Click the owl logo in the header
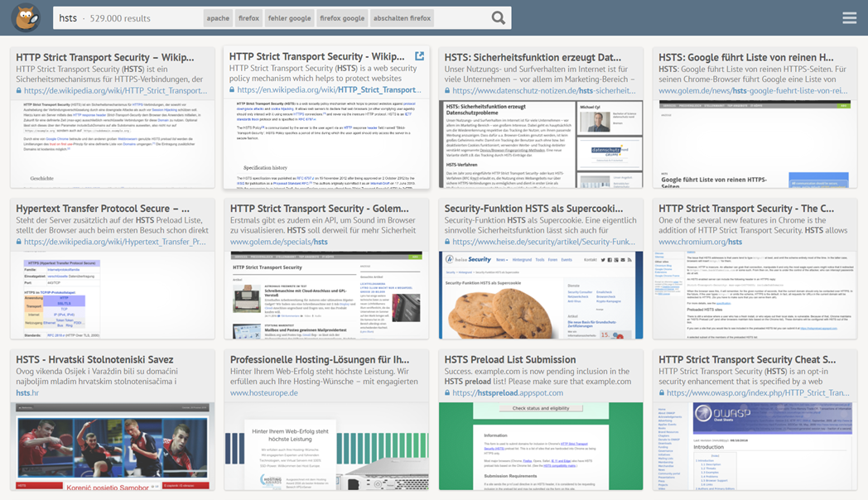Screen dimensions: 868x500 coord(26,17)
